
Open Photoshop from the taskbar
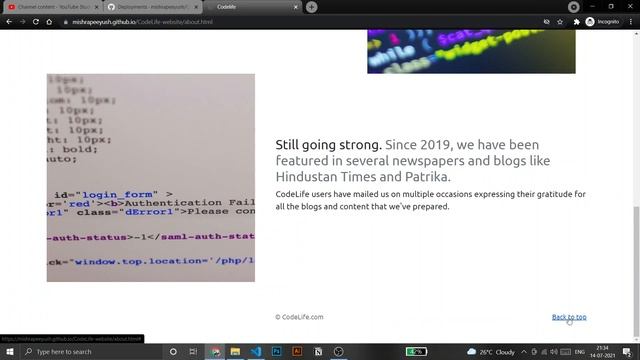[276, 351]
